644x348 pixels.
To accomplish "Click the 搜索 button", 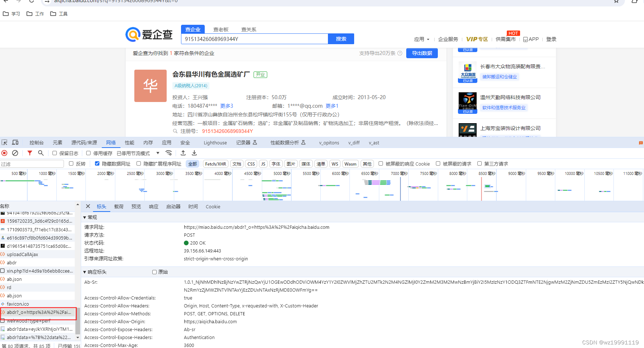I will [x=341, y=39].
